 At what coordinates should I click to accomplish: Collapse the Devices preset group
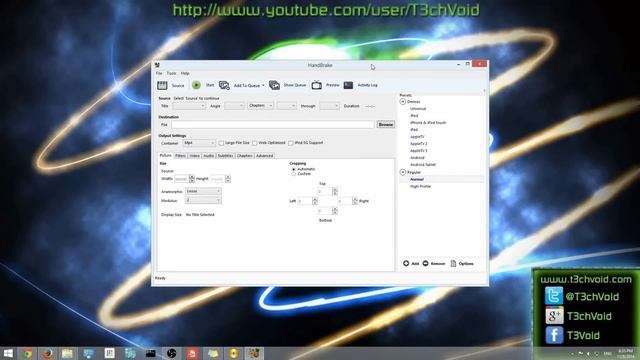pyautogui.click(x=402, y=102)
